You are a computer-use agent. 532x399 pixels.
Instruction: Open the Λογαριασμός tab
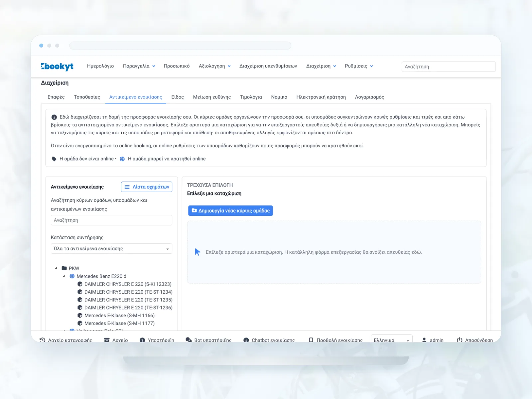click(369, 97)
